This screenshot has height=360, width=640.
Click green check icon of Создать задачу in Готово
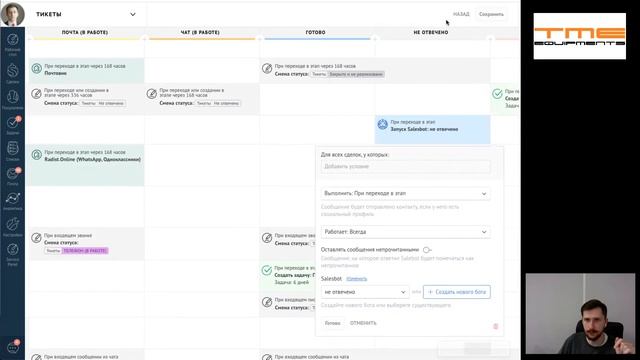point(267,270)
